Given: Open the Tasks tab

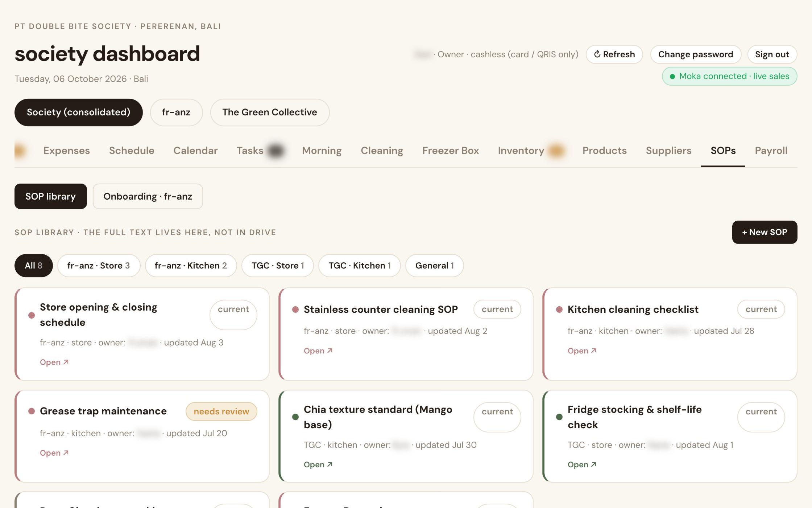Looking at the screenshot, I should pos(250,151).
